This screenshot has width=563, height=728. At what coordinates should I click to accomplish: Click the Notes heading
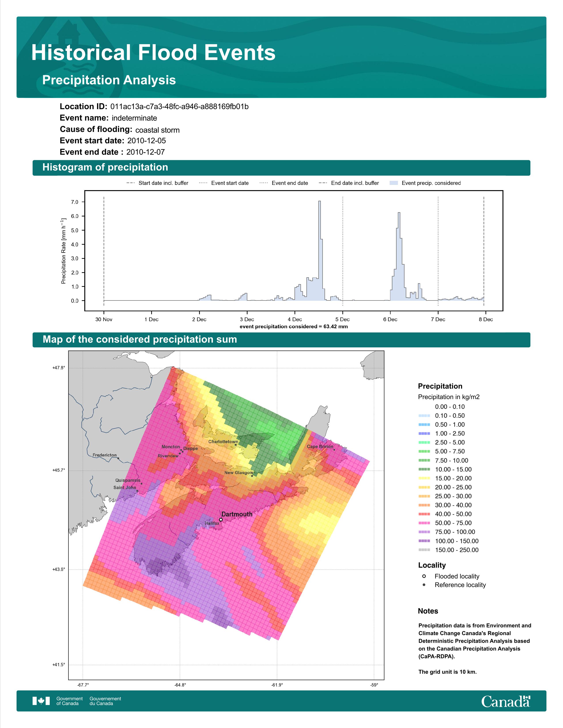tap(428, 611)
